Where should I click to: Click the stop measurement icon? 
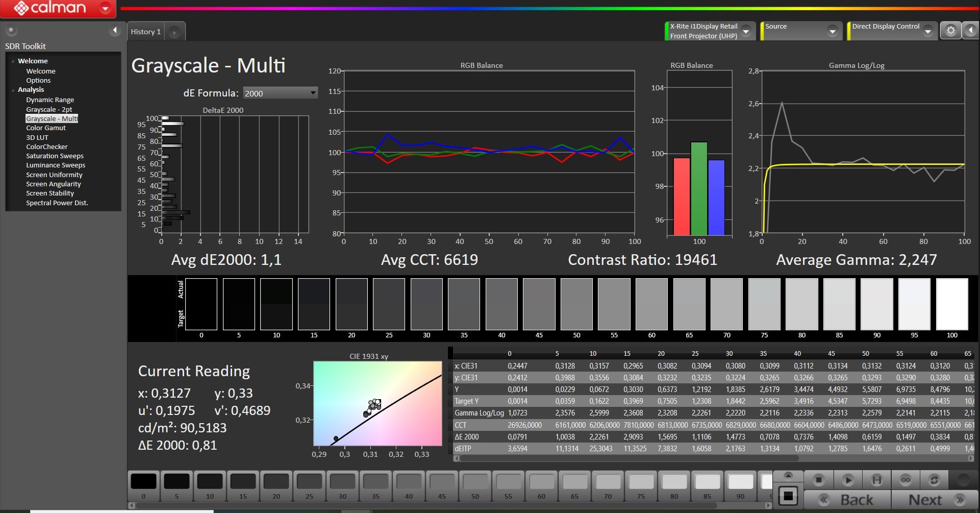[x=818, y=480]
